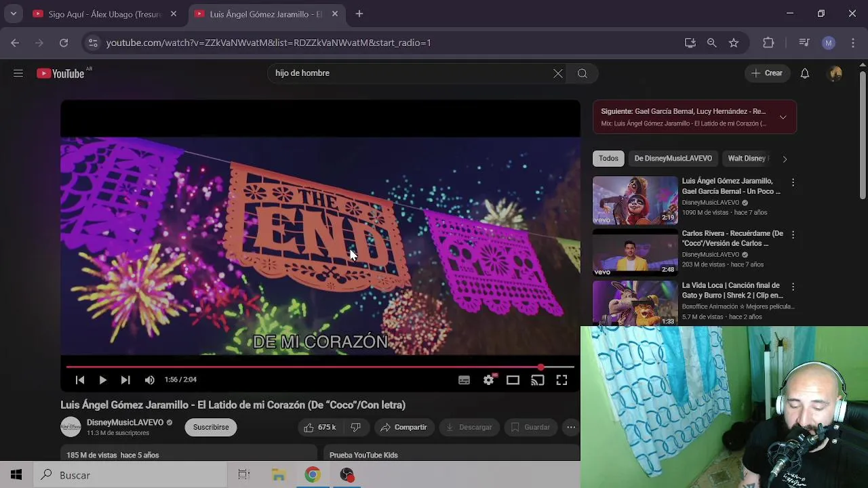The image size is (868, 488).
Task: Open options for the Un Poco Loco video
Action: click(793, 182)
